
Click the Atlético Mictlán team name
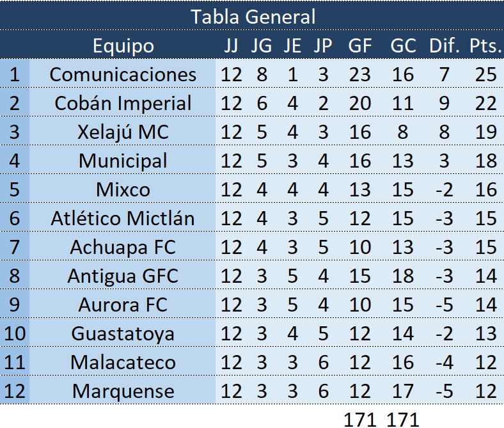(x=123, y=219)
